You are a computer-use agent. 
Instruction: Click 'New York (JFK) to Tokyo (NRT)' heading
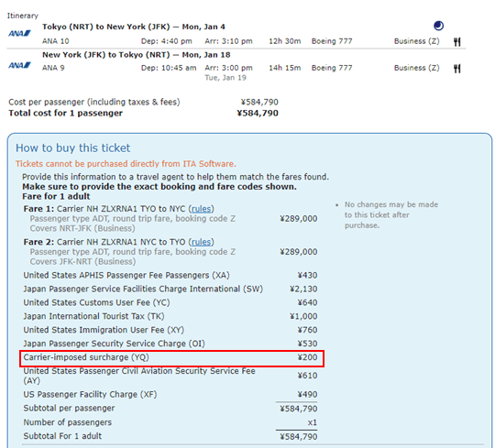click(106, 55)
